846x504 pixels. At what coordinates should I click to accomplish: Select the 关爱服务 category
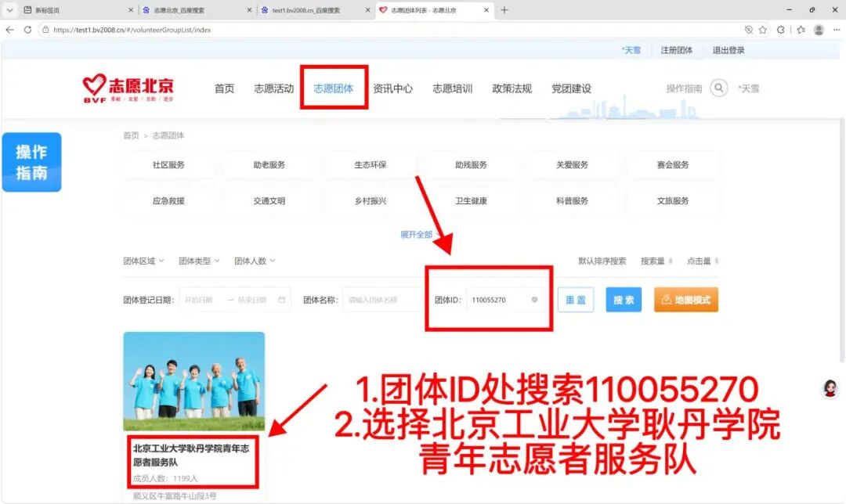point(572,165)
